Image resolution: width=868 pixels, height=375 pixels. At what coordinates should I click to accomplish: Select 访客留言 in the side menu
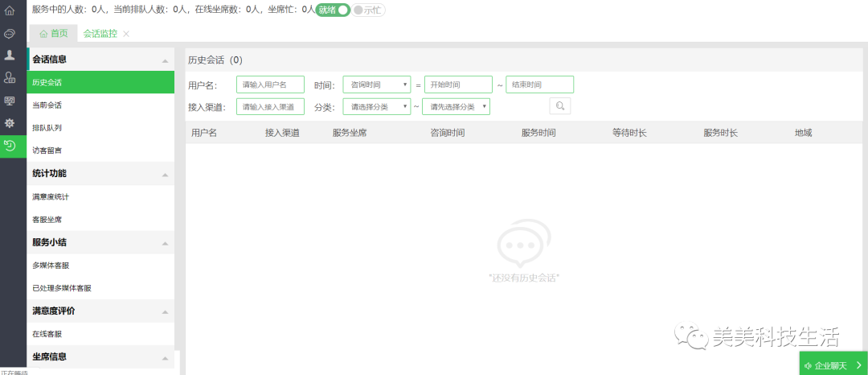click(x=100, y=150)
